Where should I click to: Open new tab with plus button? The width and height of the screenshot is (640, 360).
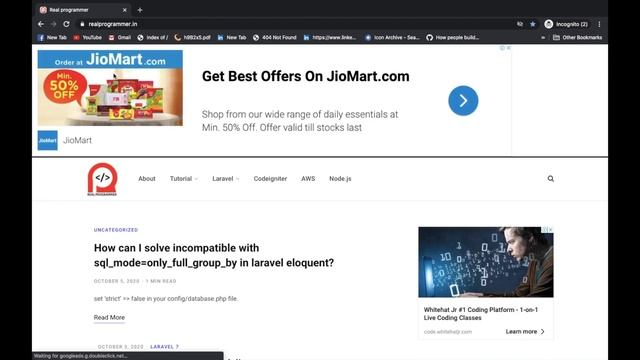[140, 10]
